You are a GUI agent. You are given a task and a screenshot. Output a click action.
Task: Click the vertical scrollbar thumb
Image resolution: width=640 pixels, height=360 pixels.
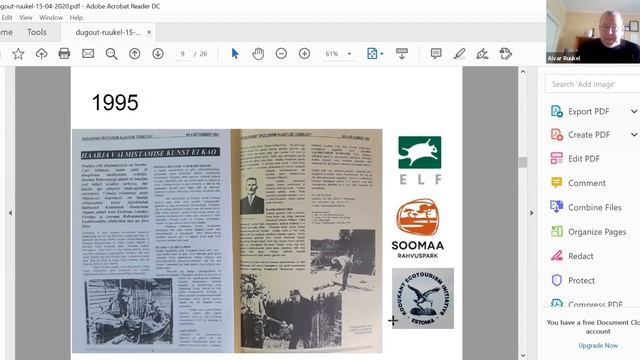tap(523, 162)
